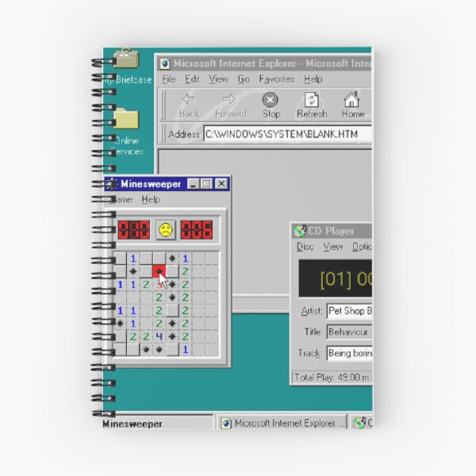Image resolution: width=476 pixels, height=476 pixels.
Task: Click the Internet Explorer title bar icon
Action: (165, 63)
